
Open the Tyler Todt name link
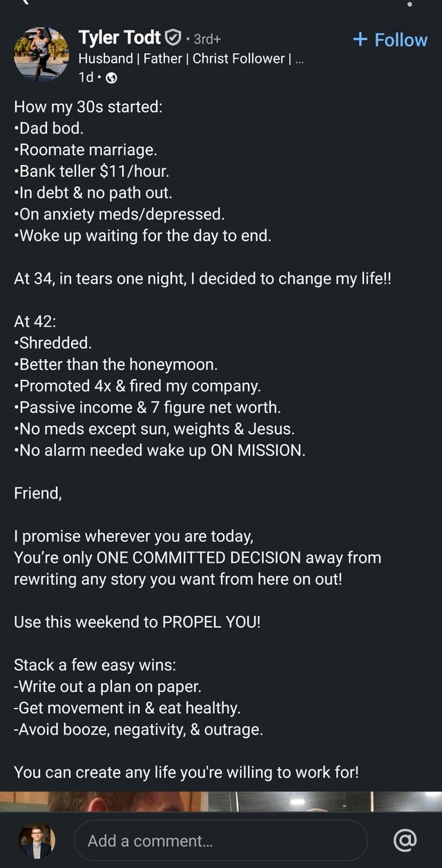(x=119, y=37)
